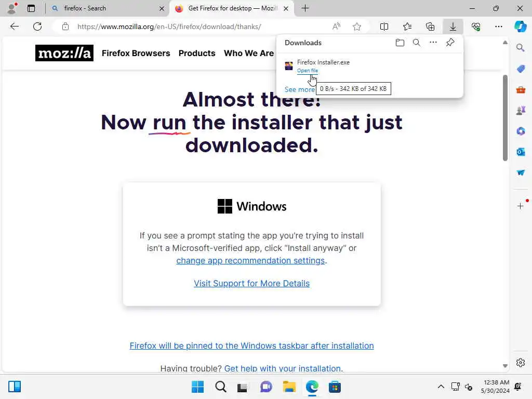Open file for Firefox Installer.exe
The image size is (532, 399).
pyautogui.click(x=308, y=71)
